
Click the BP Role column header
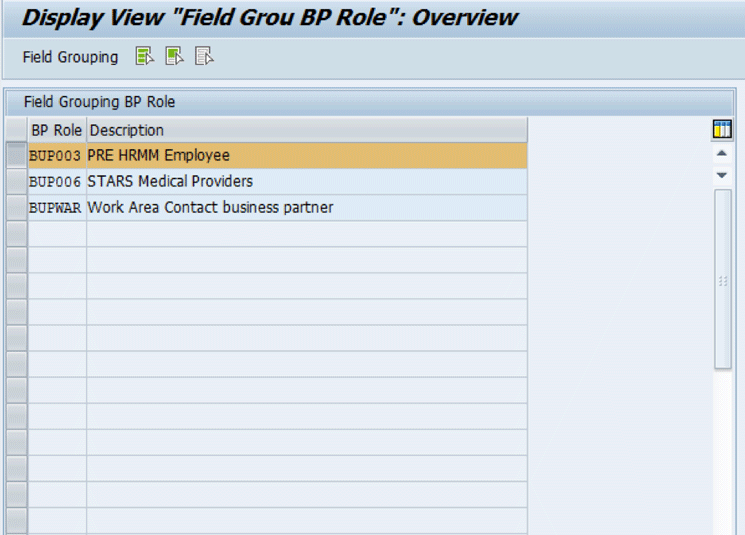coord(57,130)
